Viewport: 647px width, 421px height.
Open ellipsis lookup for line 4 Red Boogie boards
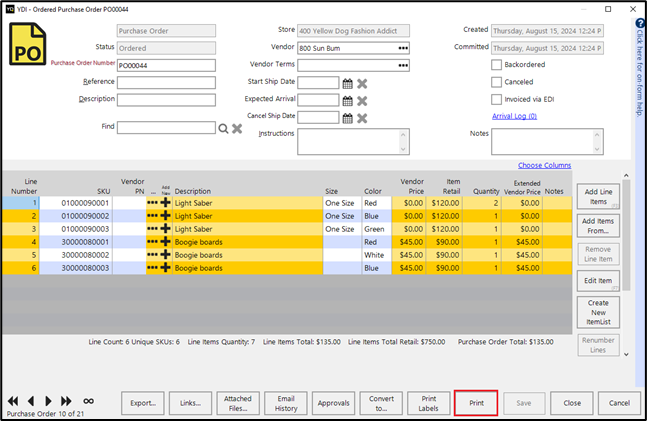coord(152,242)
